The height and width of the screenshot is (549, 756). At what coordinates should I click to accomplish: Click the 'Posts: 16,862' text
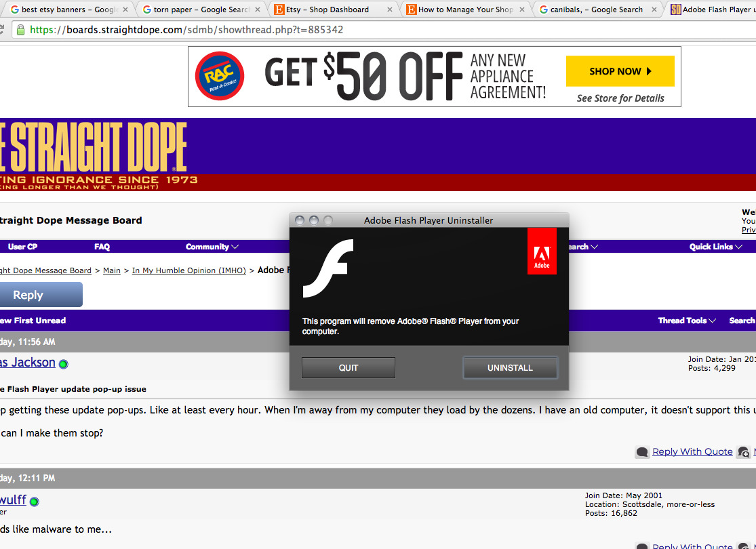pyautogui.click(x=611, y=513)
